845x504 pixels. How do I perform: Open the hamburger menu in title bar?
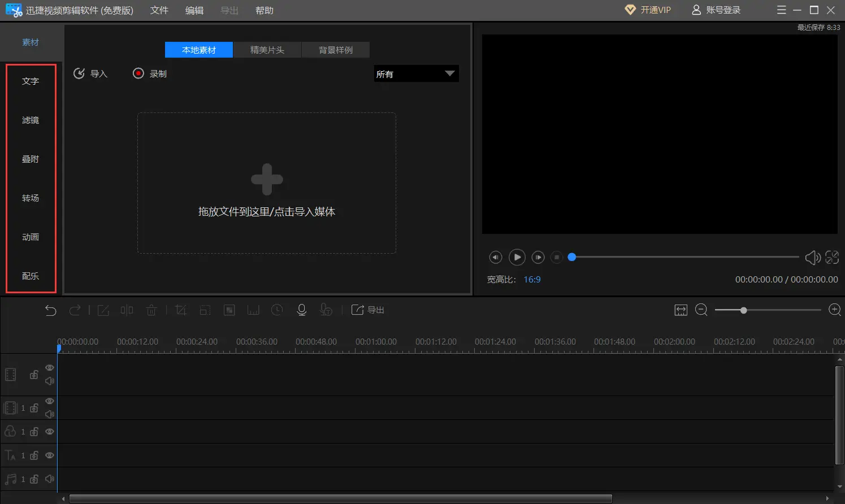point(782,10)
